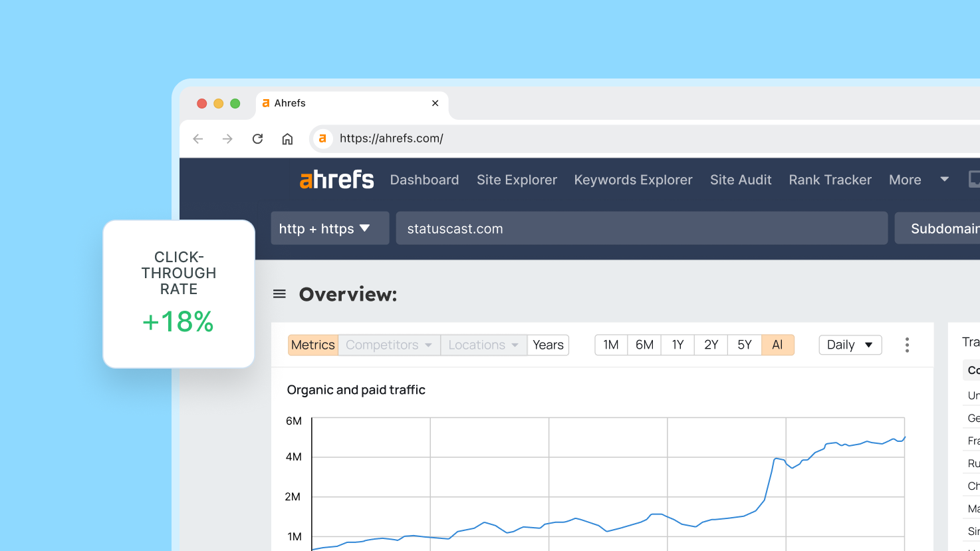The image size is (980, 551).
Task: Click the Ahrefs favicon in address bar
Action: pos(322,138)
